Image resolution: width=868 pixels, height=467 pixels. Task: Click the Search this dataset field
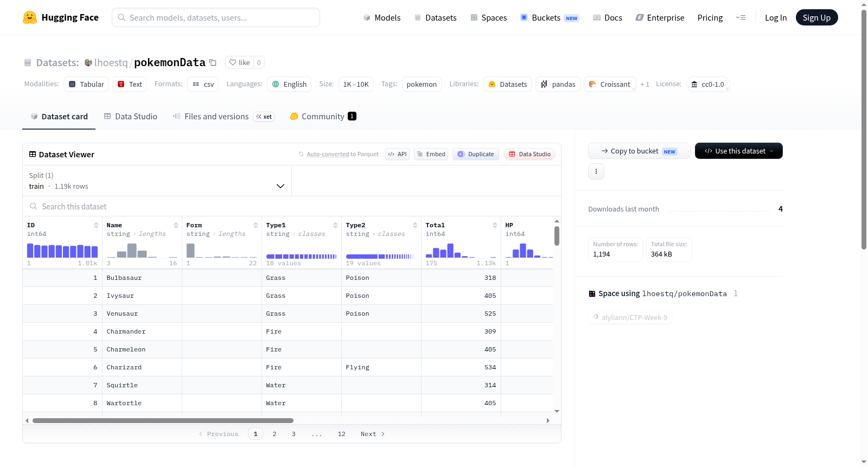point(292,206)
